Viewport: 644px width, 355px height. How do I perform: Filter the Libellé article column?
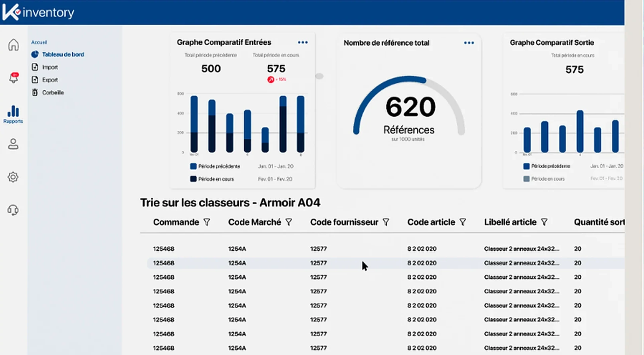(544, 222)
